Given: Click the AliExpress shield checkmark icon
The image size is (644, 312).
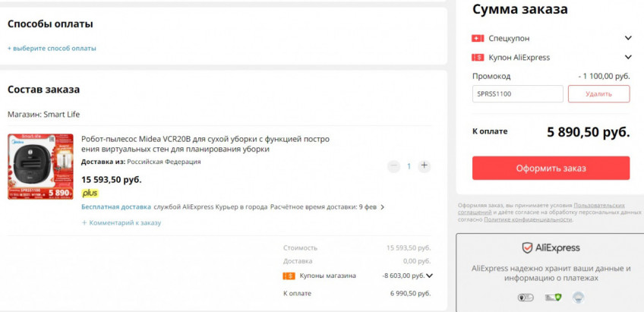Looking at the screenshot, I should [x=527, y=247].
